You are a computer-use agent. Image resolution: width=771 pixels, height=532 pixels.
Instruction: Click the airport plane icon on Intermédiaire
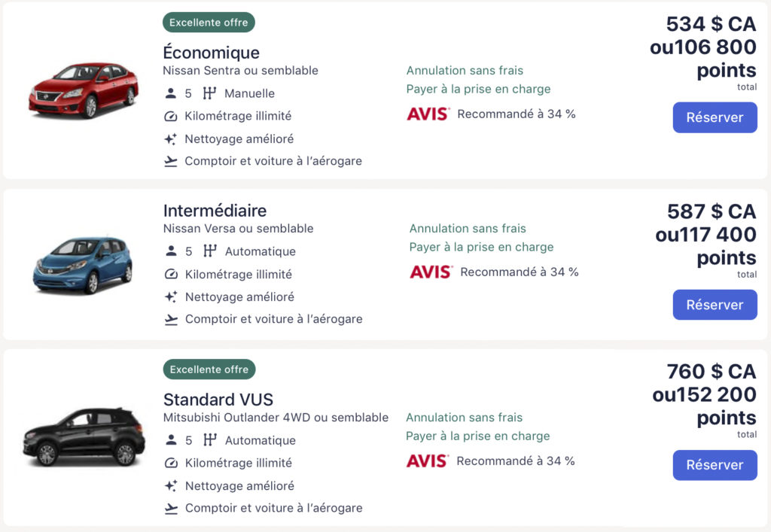click(x=171, y=319)
